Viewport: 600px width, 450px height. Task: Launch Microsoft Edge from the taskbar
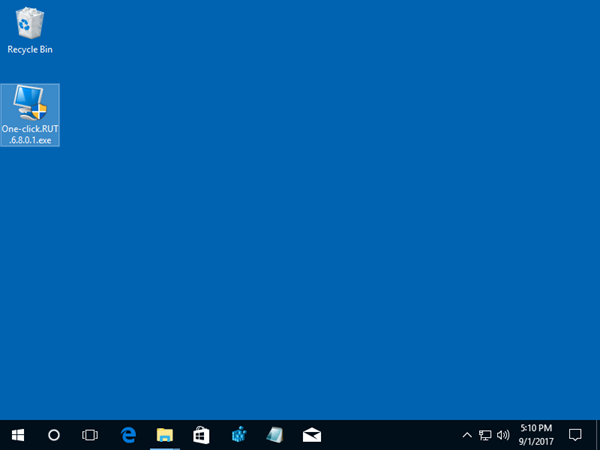128,435
